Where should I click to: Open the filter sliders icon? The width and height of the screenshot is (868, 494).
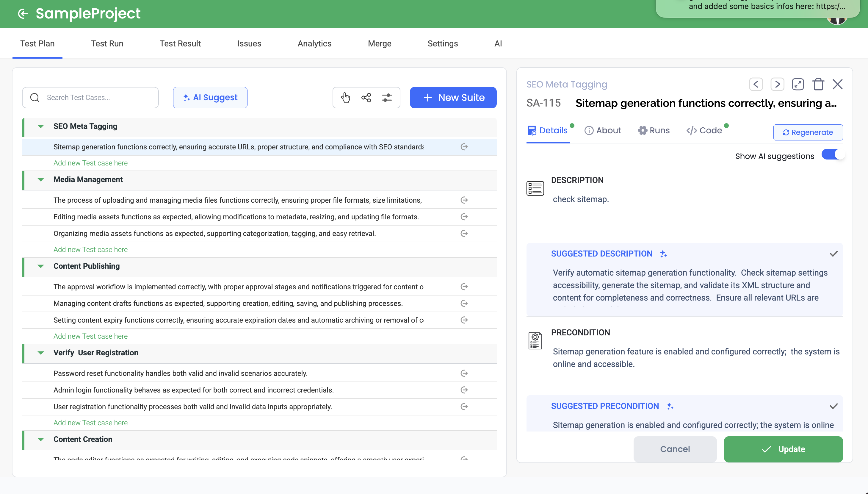(x=387, y=97)
